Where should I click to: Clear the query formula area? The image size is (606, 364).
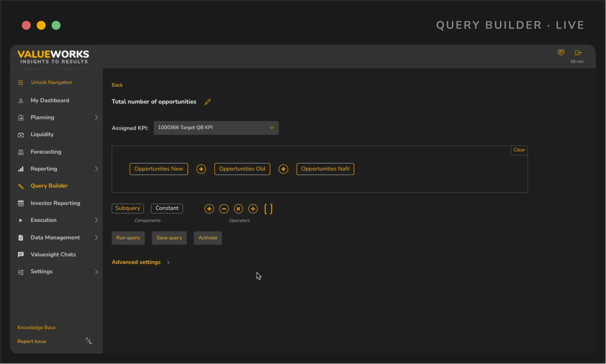click(519, 150)
